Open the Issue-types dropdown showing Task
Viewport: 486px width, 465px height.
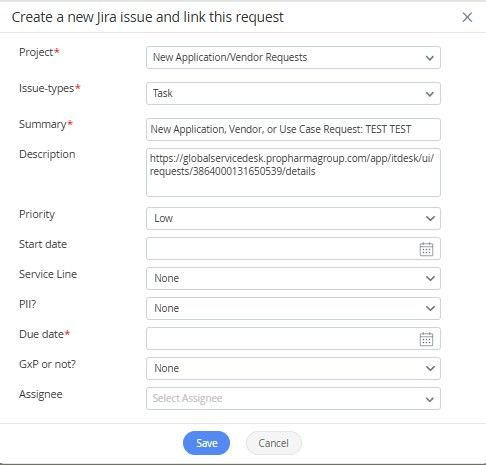293,93
